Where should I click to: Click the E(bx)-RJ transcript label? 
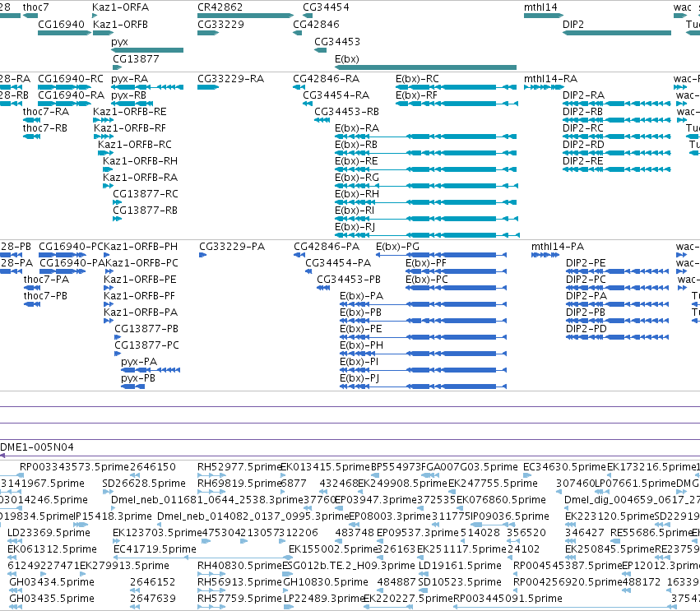click(355, 227)
